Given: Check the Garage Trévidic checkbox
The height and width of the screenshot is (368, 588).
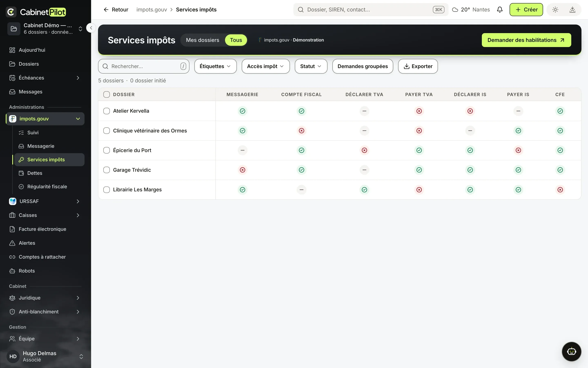Looking at the screenshot, I should click(106, 170).
